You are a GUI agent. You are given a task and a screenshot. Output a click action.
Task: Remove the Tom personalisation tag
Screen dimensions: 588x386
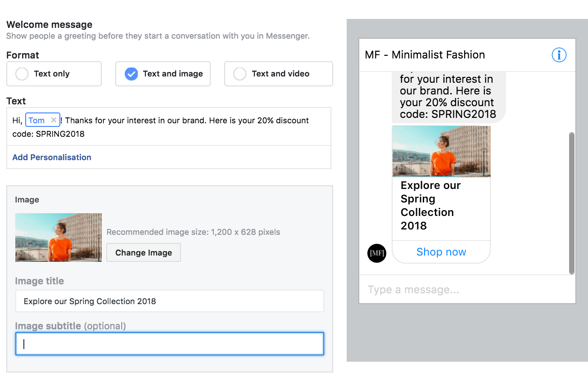coord(54,120)
